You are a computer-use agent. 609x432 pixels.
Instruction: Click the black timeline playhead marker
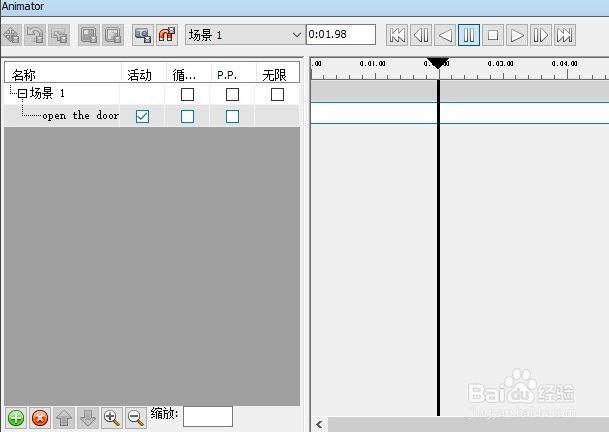tap(438, 63)
